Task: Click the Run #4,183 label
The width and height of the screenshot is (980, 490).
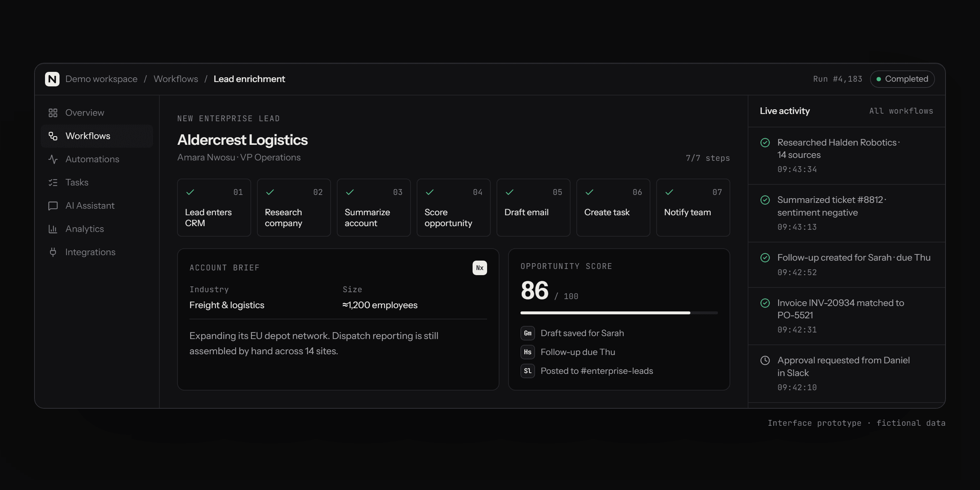Action: (x=838, y=79)
